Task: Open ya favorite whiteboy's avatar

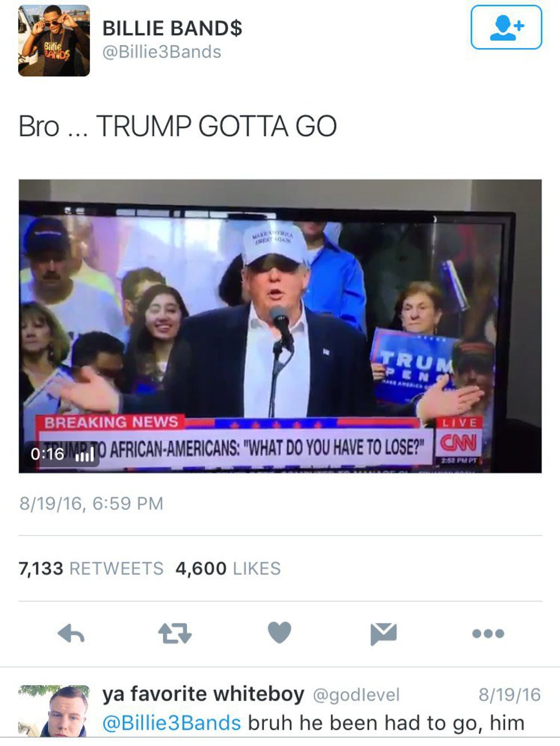Action: (x=54, y=711)
